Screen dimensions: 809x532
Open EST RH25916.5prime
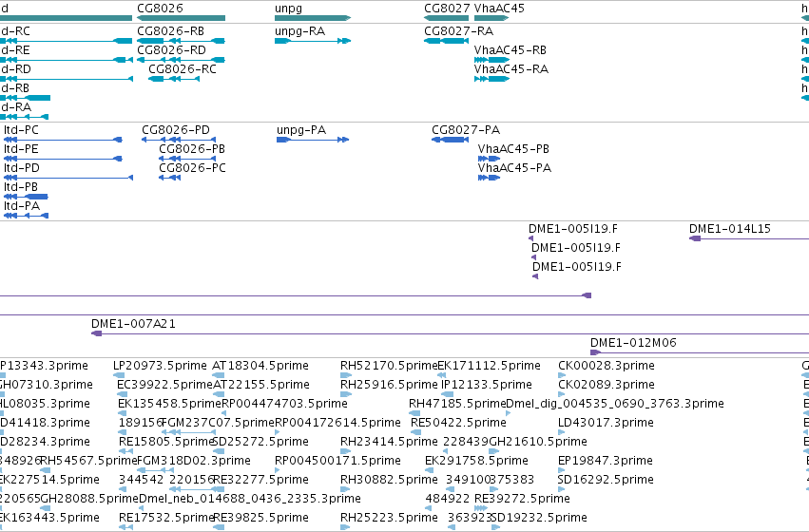389,385
